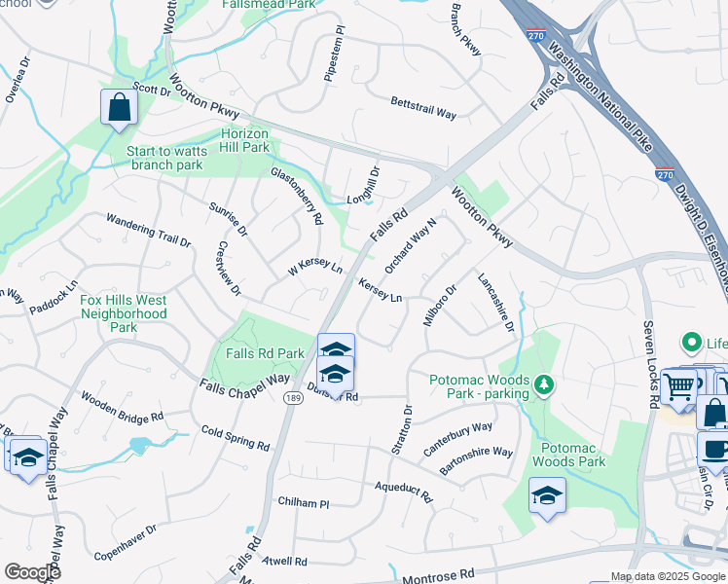Click the Map data ©2025 Google text

669,577
